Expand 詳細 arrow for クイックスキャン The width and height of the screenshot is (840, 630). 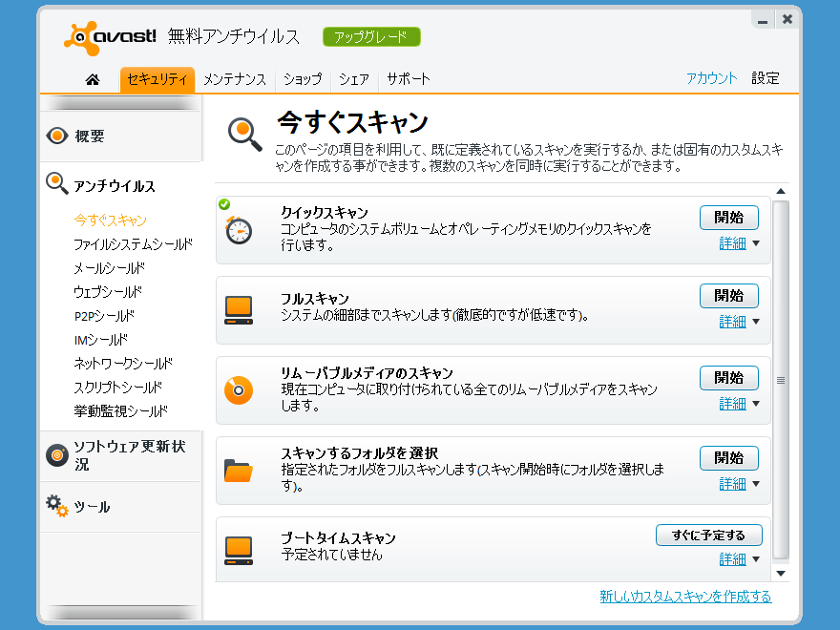pyautogui.click(x=756, y=243)
